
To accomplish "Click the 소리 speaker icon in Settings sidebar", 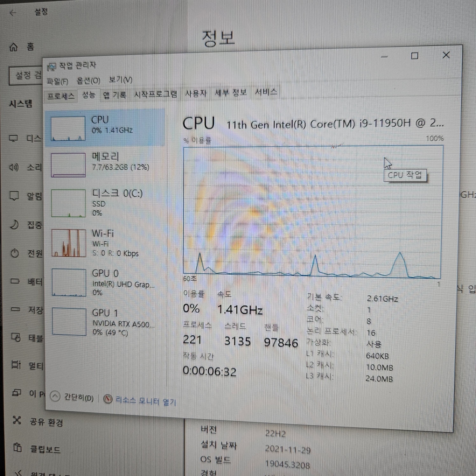I will (14, 167).
